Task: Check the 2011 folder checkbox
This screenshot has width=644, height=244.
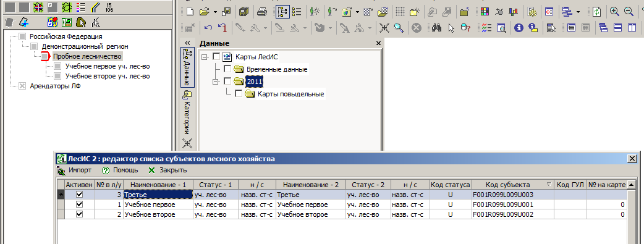Action: 227,82
